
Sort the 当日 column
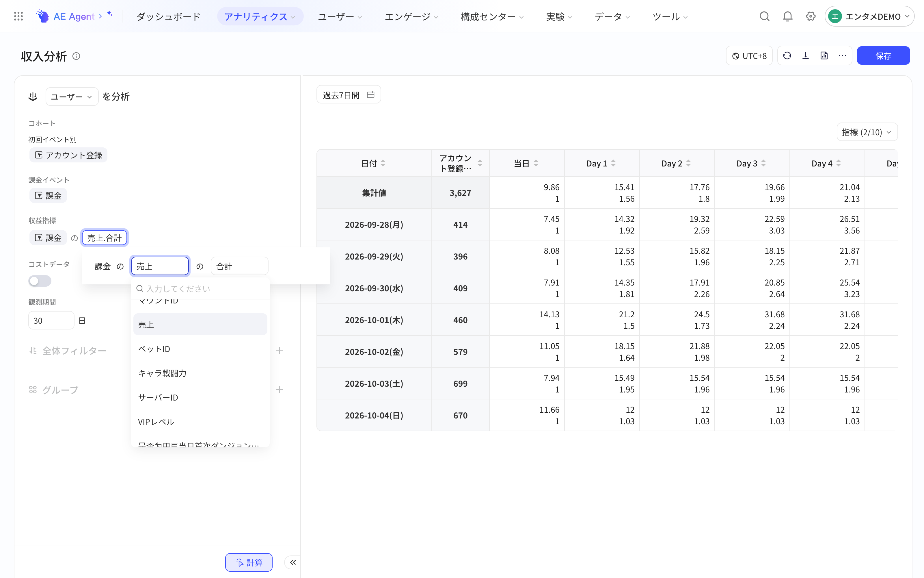(x=536, y=163)
